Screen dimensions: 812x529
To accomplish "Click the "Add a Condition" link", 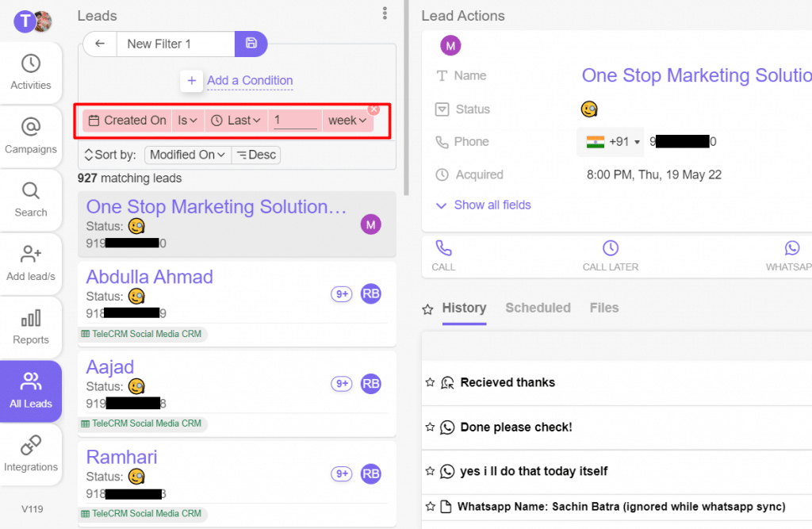I will tap(249, 80).
